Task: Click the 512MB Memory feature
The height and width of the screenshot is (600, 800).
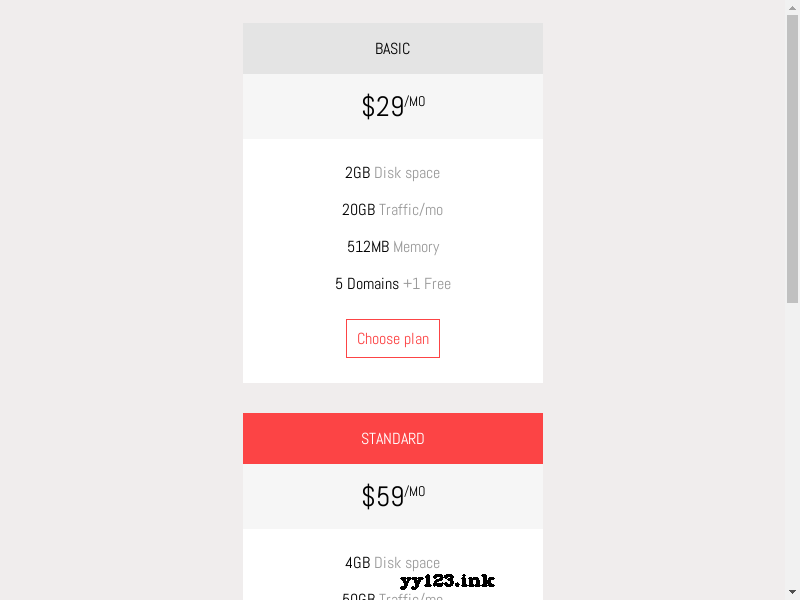Action: tap(392, 247)
